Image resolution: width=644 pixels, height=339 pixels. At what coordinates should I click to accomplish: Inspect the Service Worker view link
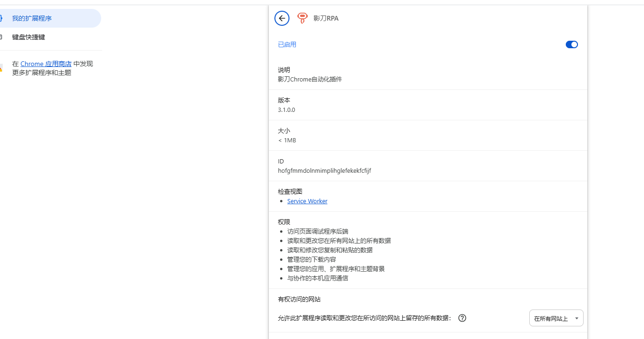pyautogui.click(x=307, y=201)
